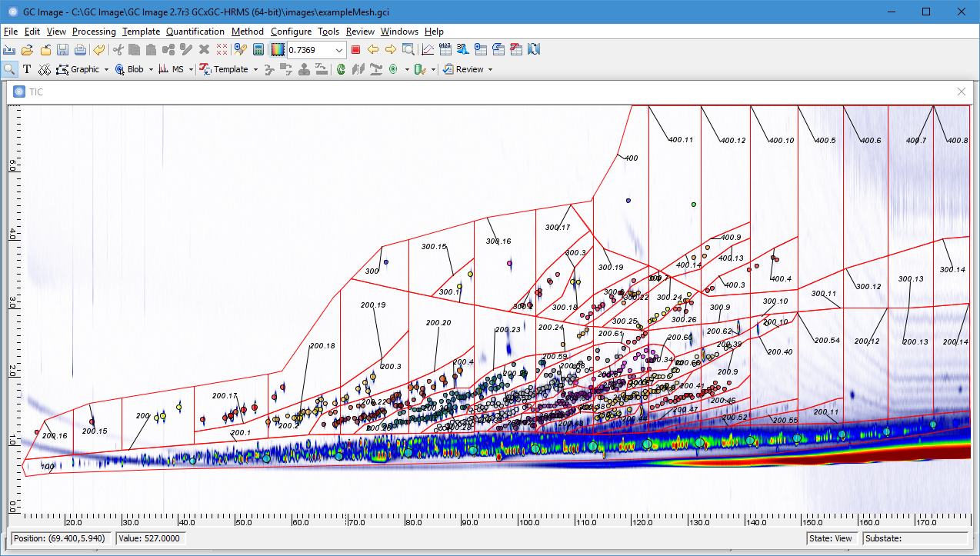The width and height of the screenshot is (980, 556).
Task: Navigate back with the yellow left arrow
Action: click(x=372, y=48)
